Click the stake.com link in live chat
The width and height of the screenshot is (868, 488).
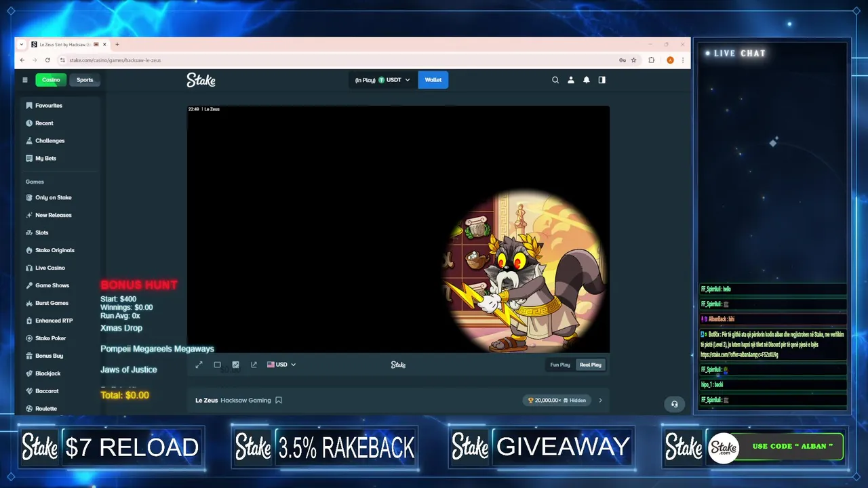[x=739, y=354]
